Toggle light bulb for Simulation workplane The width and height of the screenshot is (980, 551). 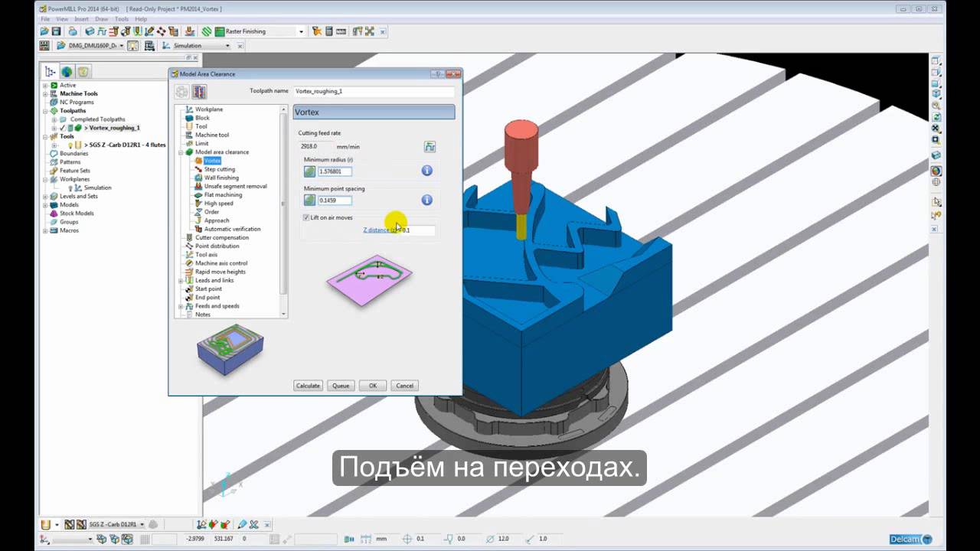70,187
